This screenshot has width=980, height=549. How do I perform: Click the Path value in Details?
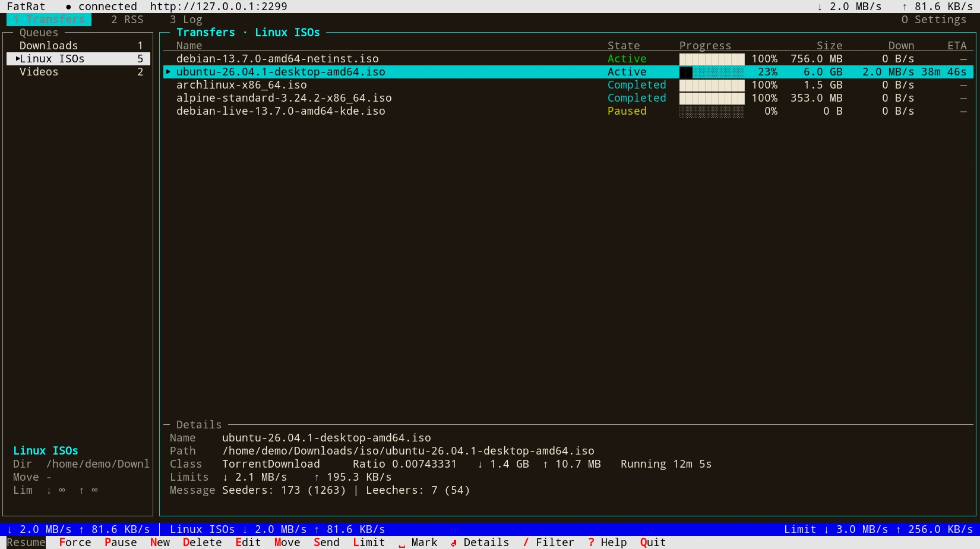(x=408, y=451)
